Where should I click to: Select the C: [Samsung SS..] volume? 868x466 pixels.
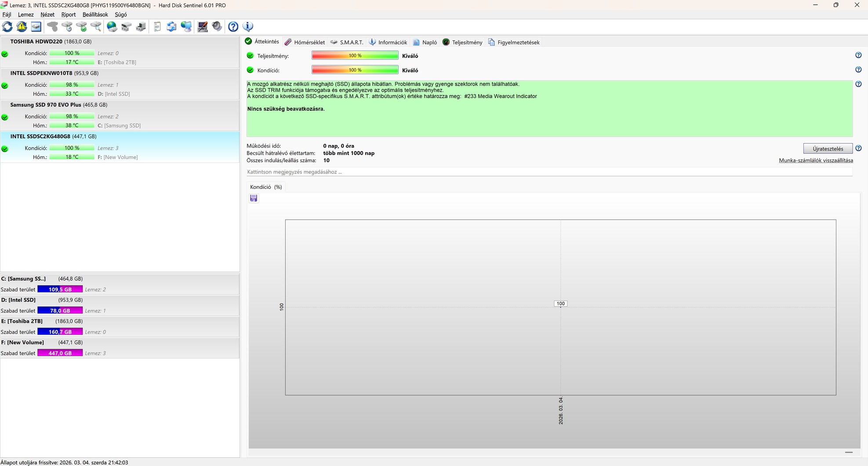click(x=120, y=284)
